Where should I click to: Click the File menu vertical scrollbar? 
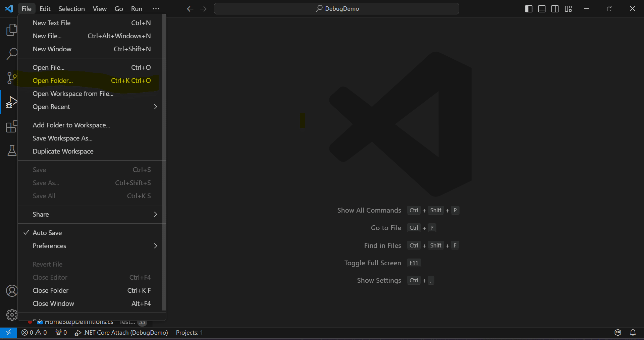click(164, 162)
